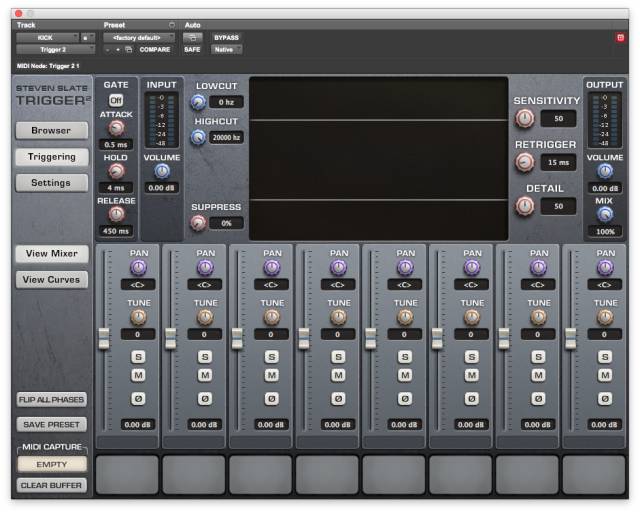Click the Tune knob on channel 1

pos(138,317)
